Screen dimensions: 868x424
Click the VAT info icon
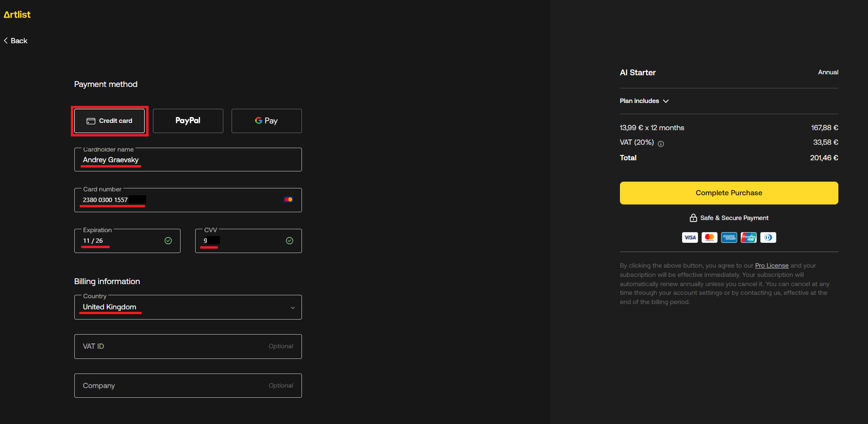pos(661,144)
